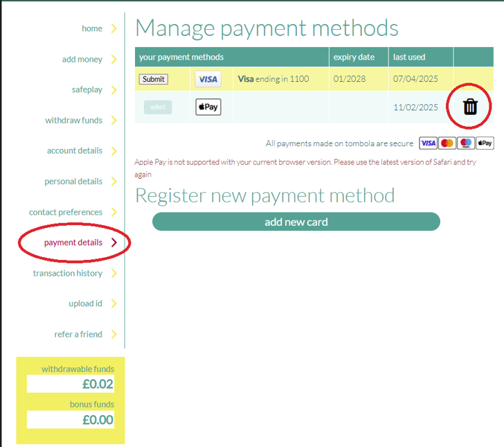The width and height of the screenshot is (504, 447).
Task: Click the Manage payment methods heading
Action: [267, 28]
